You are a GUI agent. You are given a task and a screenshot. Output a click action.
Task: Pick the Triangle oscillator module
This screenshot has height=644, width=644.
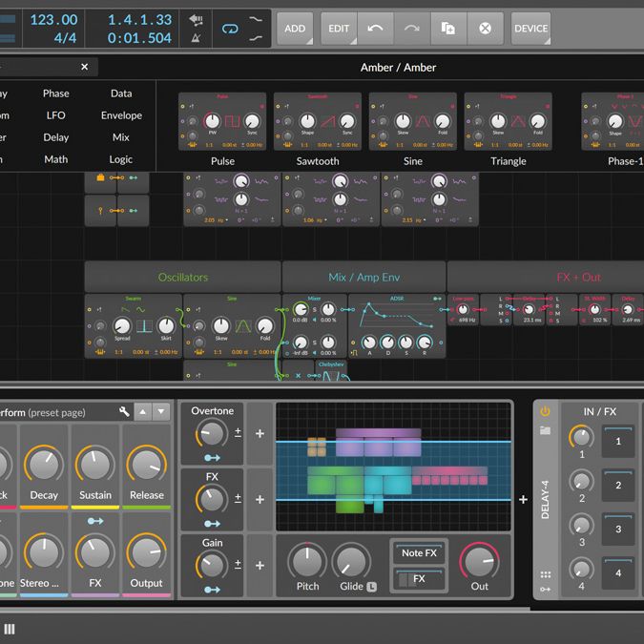click(509, 121)
